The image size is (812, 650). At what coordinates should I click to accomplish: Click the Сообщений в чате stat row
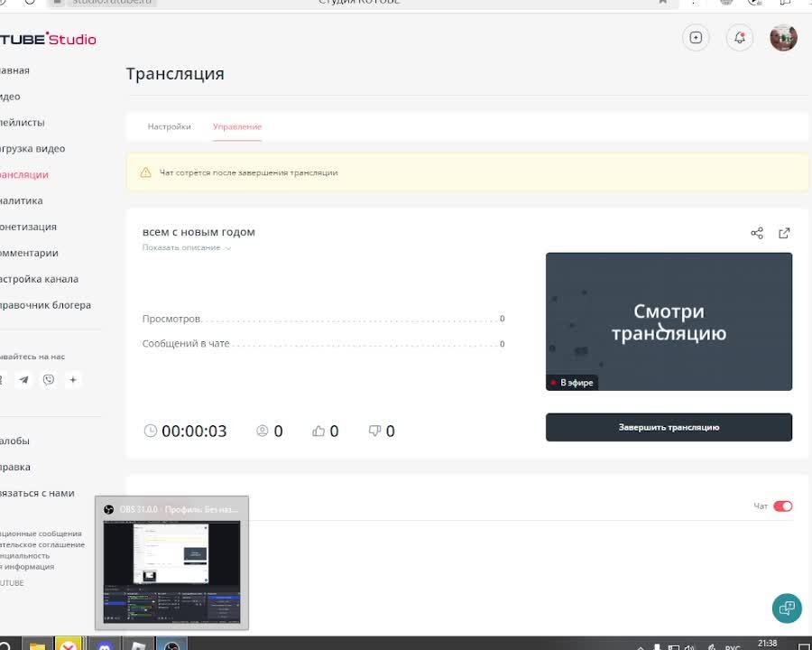323,344
